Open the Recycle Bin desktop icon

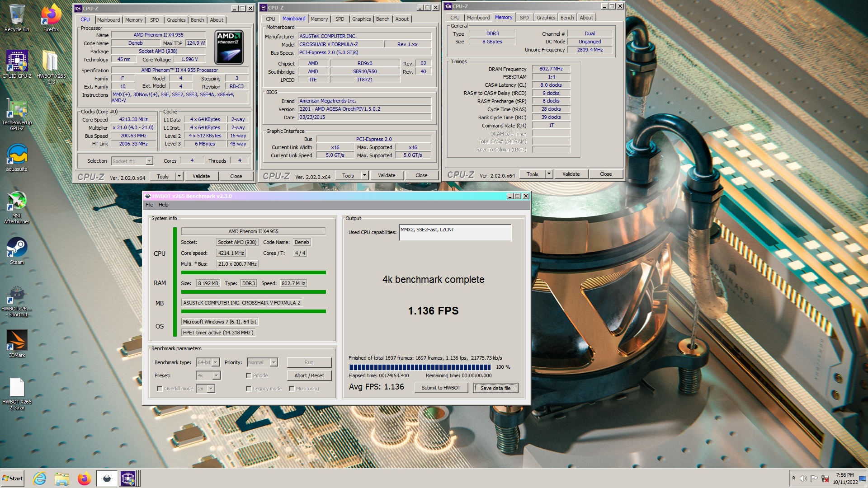coord(17,18)
